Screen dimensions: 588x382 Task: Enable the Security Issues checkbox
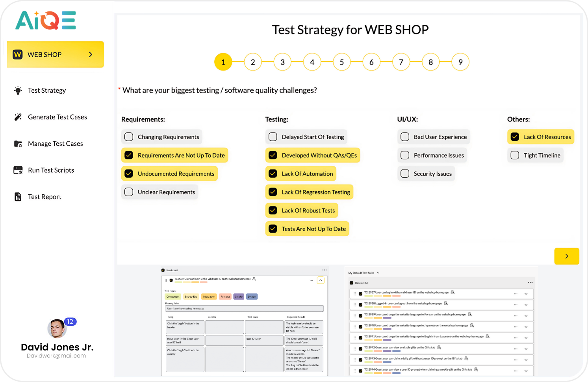[x=405, y=173]
